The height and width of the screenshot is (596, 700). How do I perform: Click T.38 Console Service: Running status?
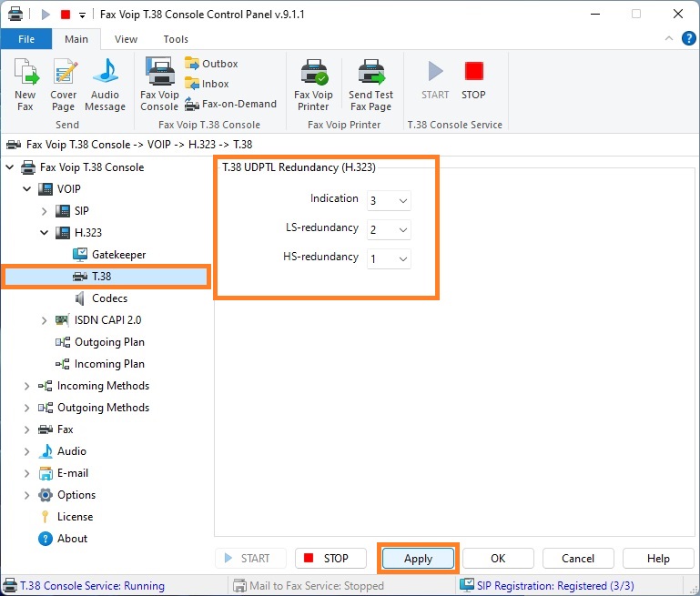point(92,586)
